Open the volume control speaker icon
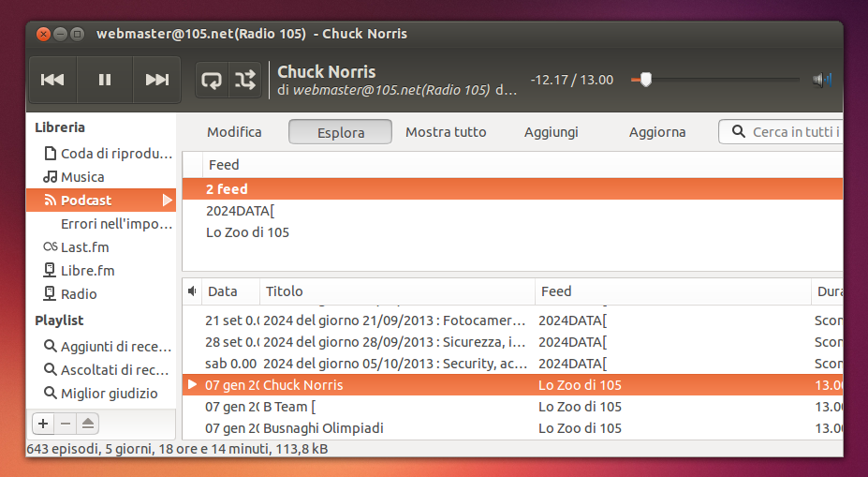Screen dimensions: 868x477 pos(822,80)
